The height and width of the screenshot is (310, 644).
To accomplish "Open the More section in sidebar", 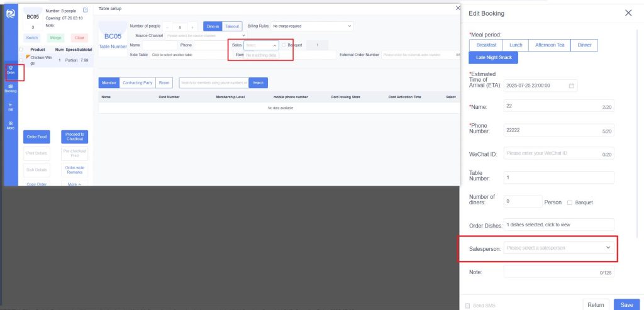I will [x=11, y=125].
